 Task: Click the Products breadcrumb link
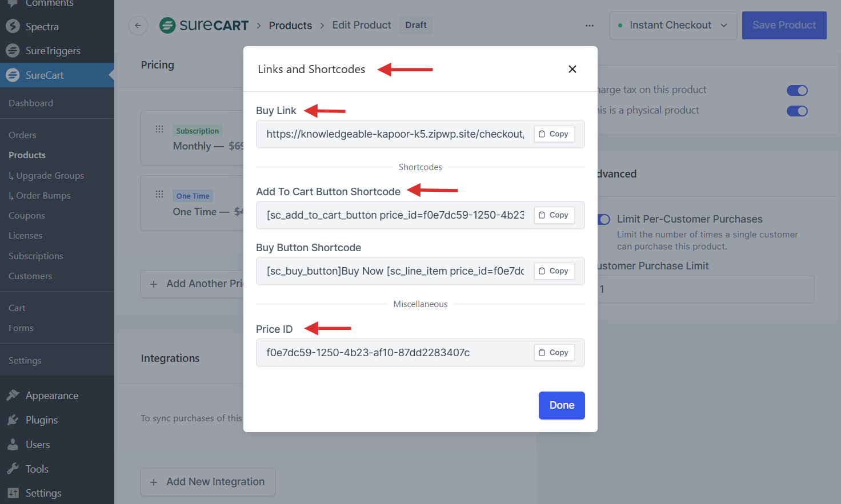[x=290, y=26]
